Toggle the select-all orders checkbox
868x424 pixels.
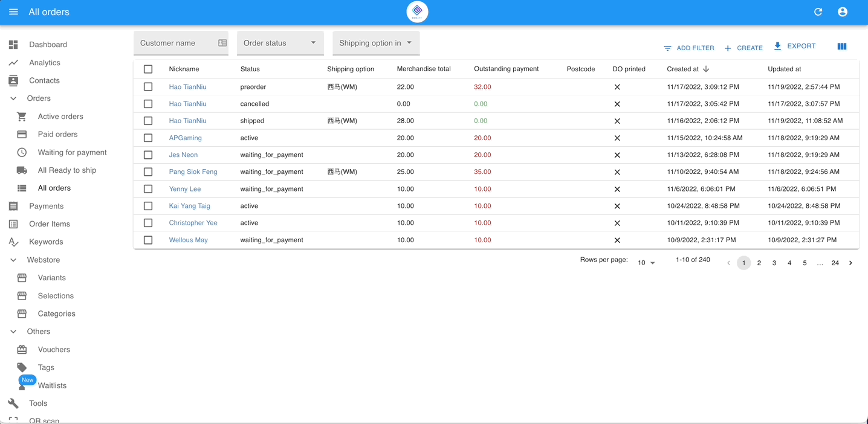148,69
